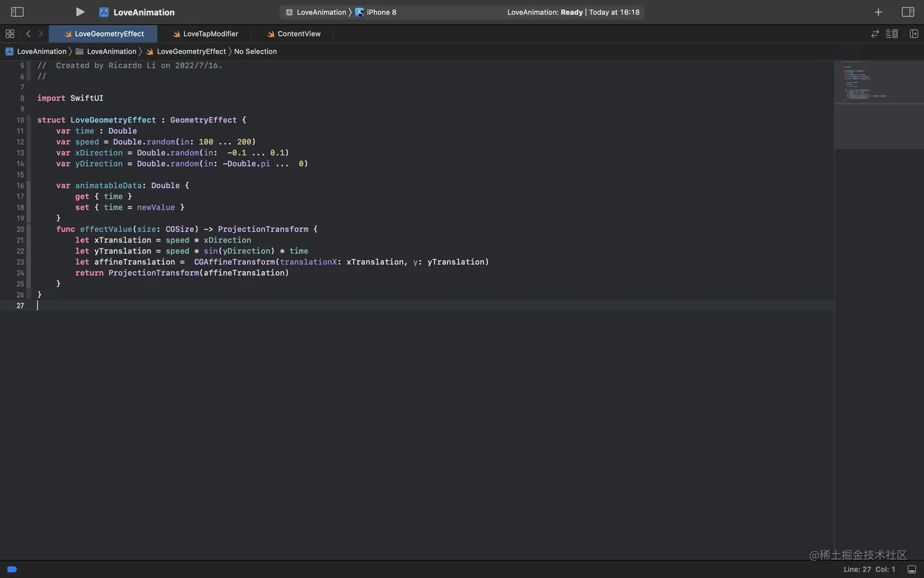Click LoveAnimation project in jump bar
This screenshot has height=578, width=924.
click(36, 51)
